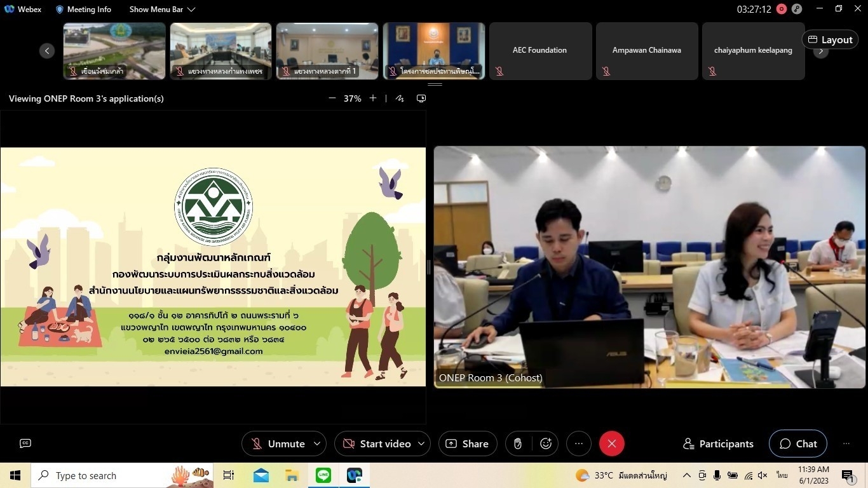This screenshot has width=868, height=488.
Task: Click the pop-out shared content icon
Action: point(421,98)
